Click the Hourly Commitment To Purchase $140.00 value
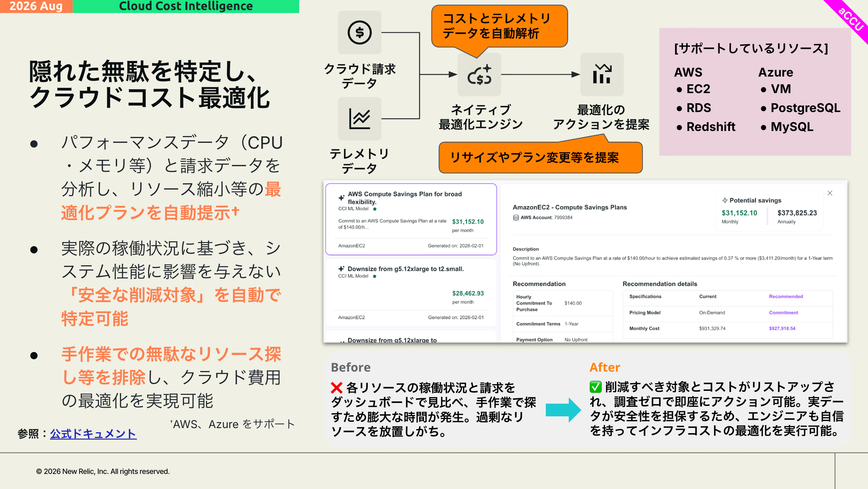 (x=573, y=303)
